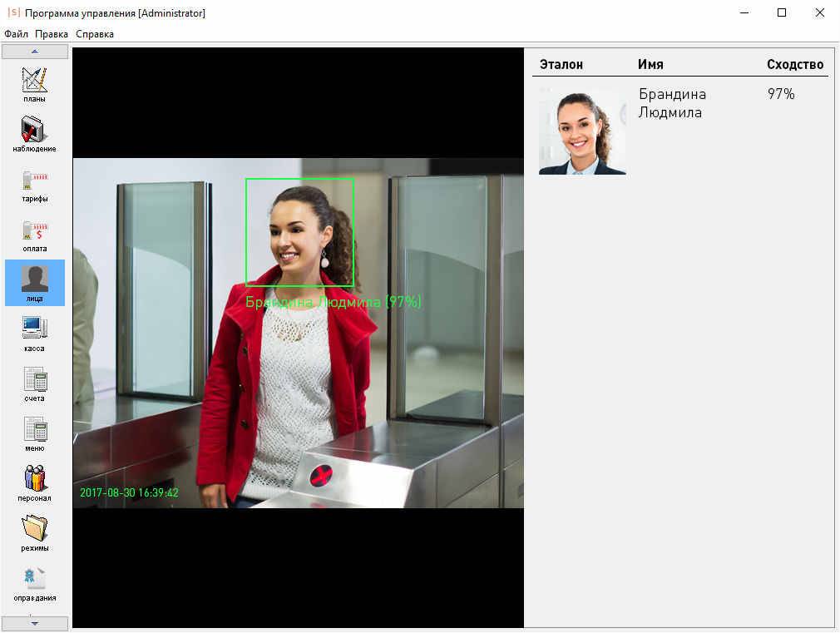Open the планы (plans) section
Viewport: 840px width, 633px height.
tap(34, 83)
